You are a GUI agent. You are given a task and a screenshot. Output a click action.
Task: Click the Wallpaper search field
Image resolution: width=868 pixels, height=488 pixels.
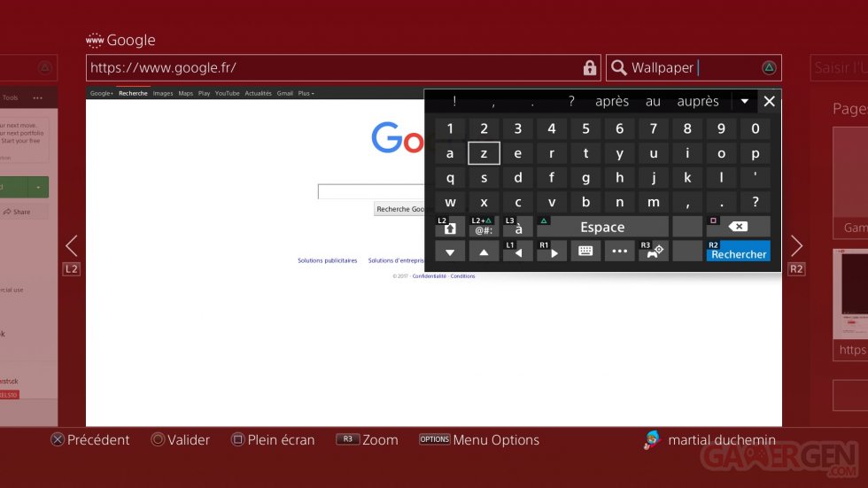point(694,67)
